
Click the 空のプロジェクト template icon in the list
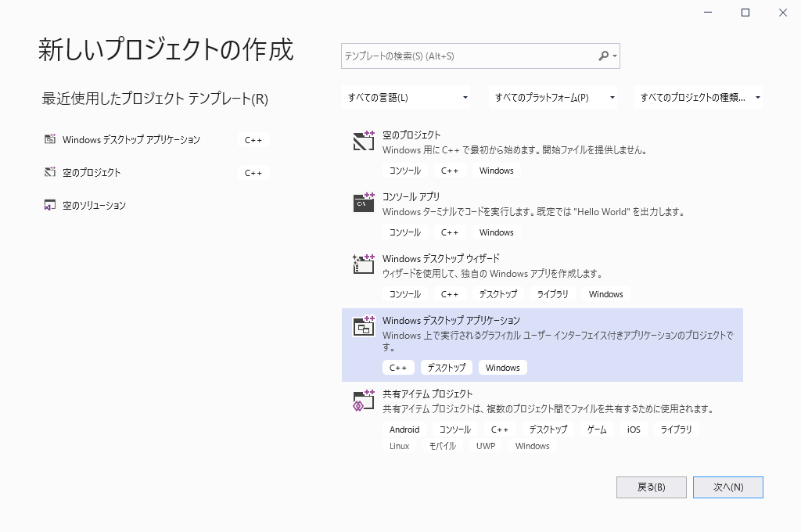tap(364, 141)
